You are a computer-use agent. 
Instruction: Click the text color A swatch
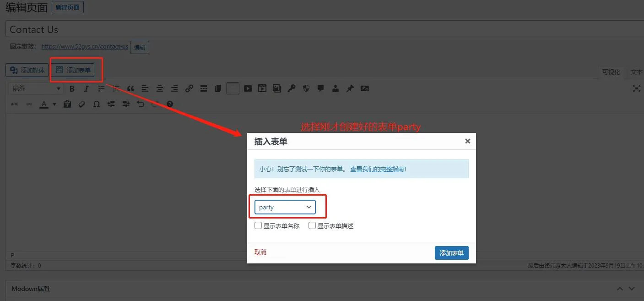pyautogui.click(x=43, y=104)
